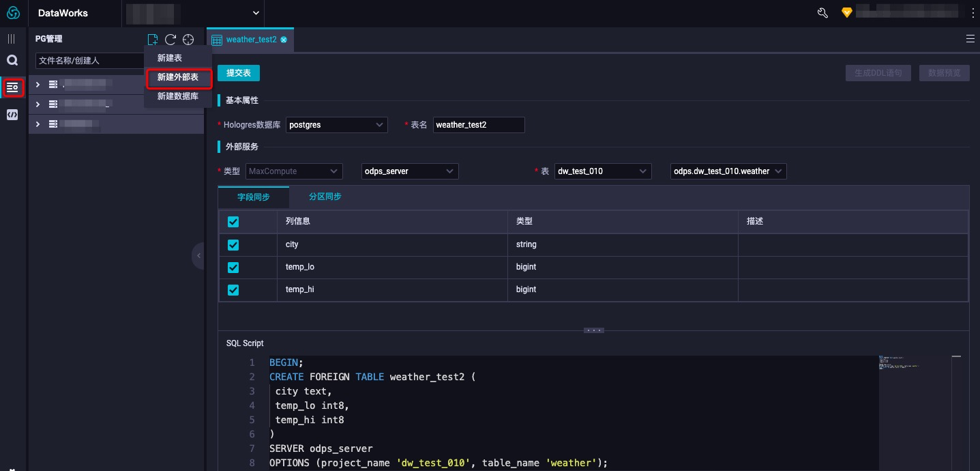Click the first database server icon
This screenshot has width=980, height=471.
point(53,85)
